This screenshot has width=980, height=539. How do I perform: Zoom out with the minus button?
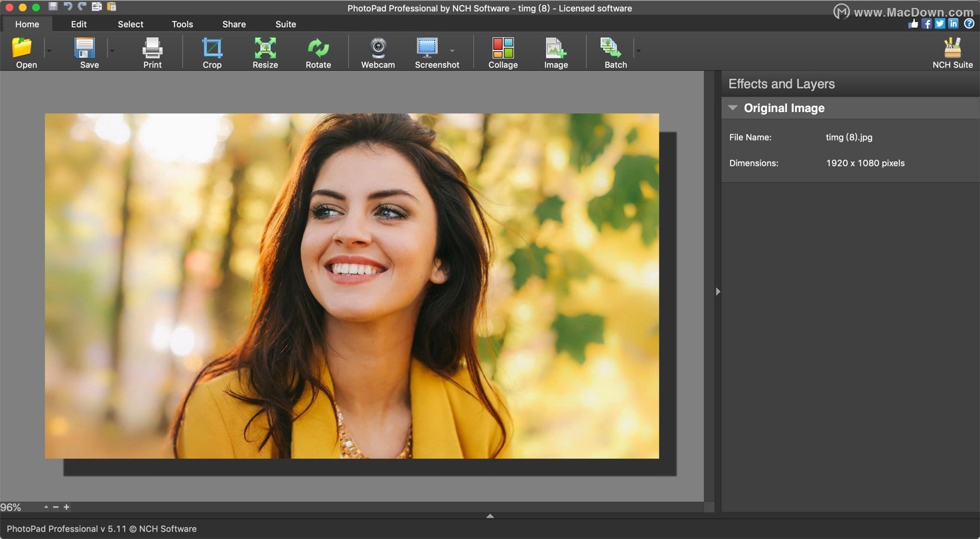[56, 507]
